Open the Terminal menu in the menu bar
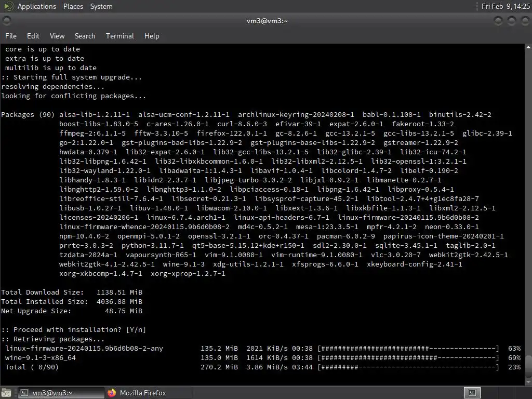 [x=120, y=36]
